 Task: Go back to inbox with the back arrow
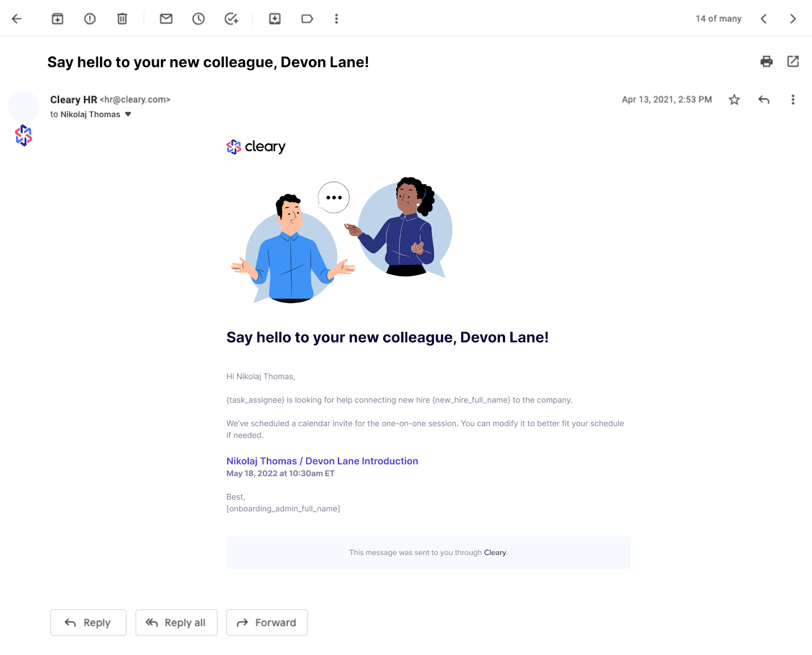(x=17, y=19)
